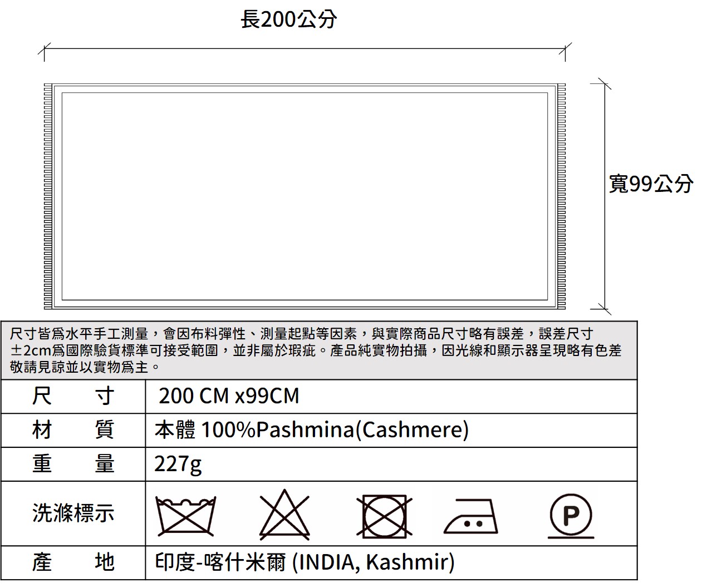
Task: Click the center of the scarf diagram
Action: pyautogui.click(x=305, y=196)
